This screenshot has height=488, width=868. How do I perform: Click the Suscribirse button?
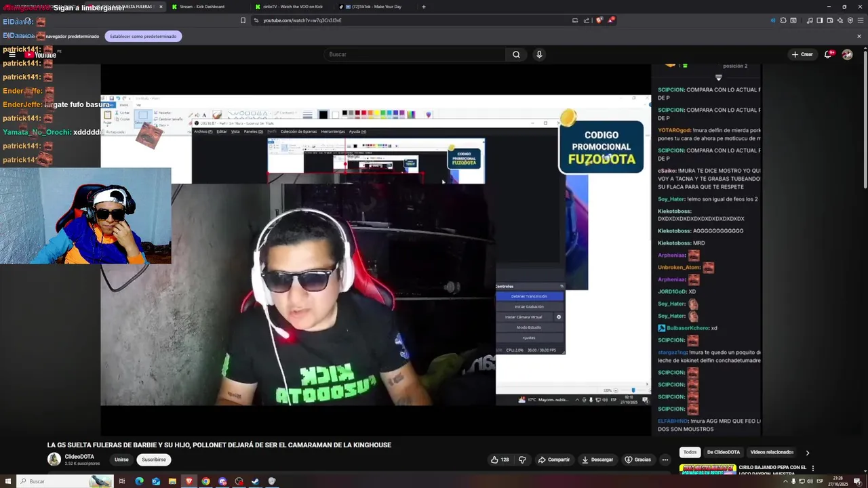click(x=154, y=460)
